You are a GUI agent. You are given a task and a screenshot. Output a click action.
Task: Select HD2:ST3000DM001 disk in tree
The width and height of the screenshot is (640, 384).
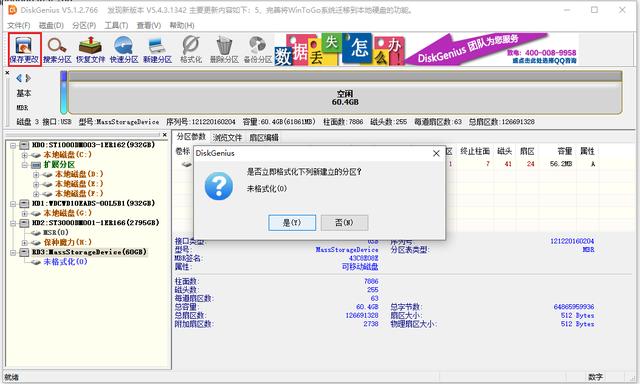click(x=96, y=223)
